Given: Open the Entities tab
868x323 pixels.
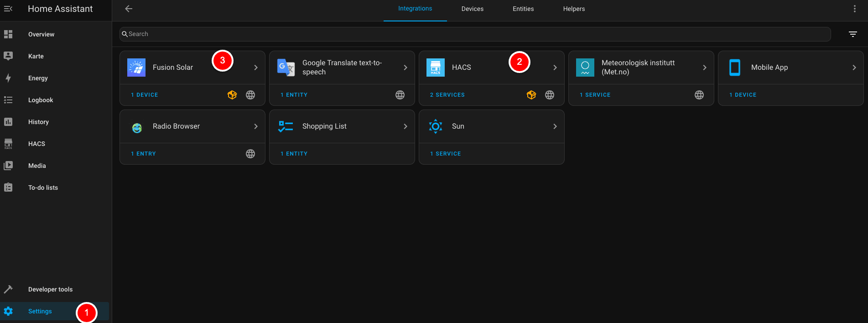Looking at the screenshot, I should pos(523,9).
